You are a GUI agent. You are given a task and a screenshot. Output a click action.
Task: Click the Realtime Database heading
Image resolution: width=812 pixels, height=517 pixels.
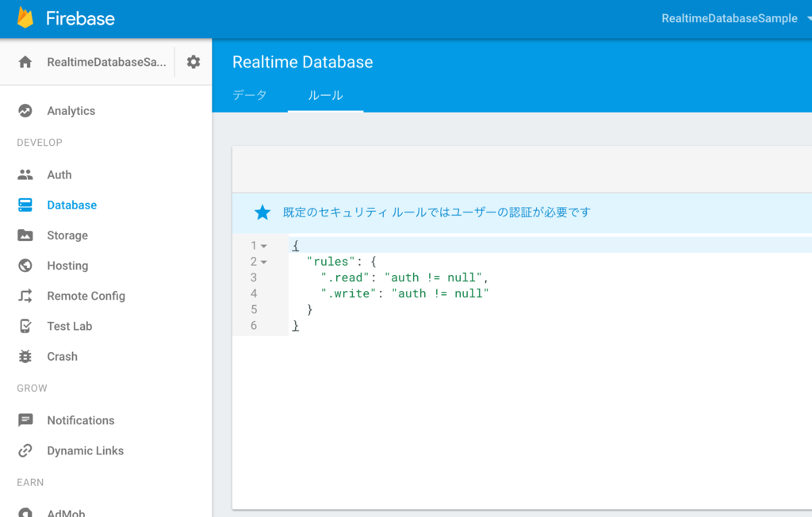[x=302, y=62]
